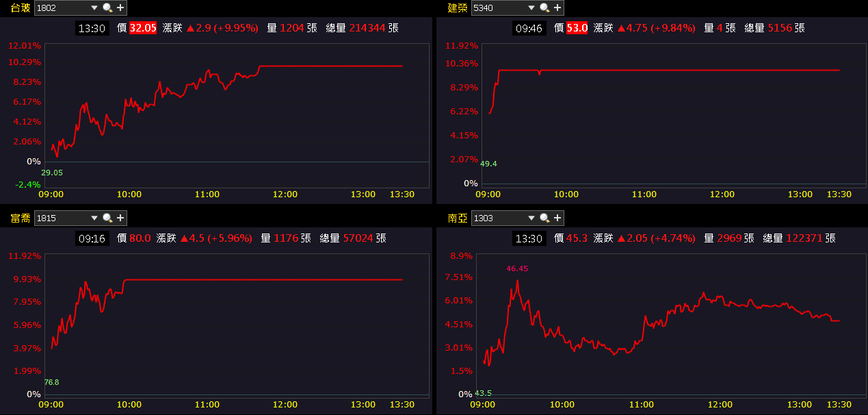Click reference price 49.4 on 建榮 chart
868x415 pixels.
(488, 164)
